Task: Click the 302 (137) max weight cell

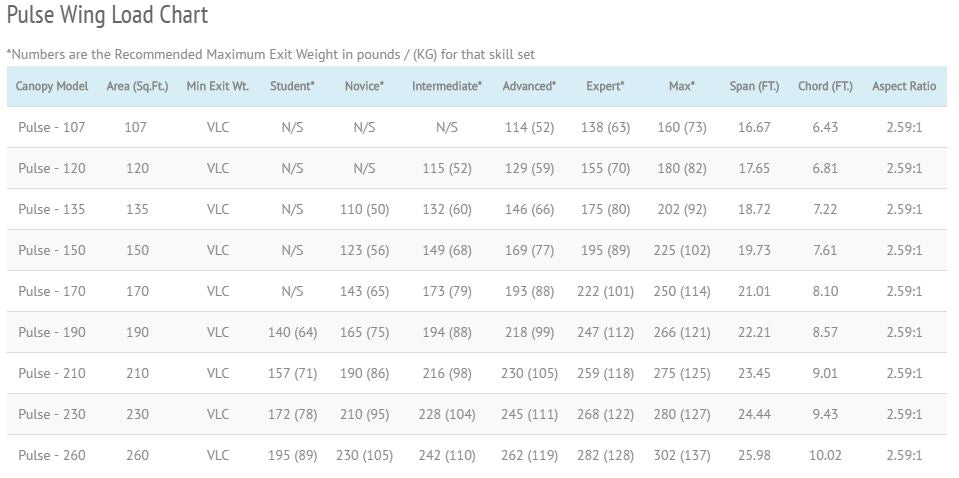Action: tap(682, 455)
